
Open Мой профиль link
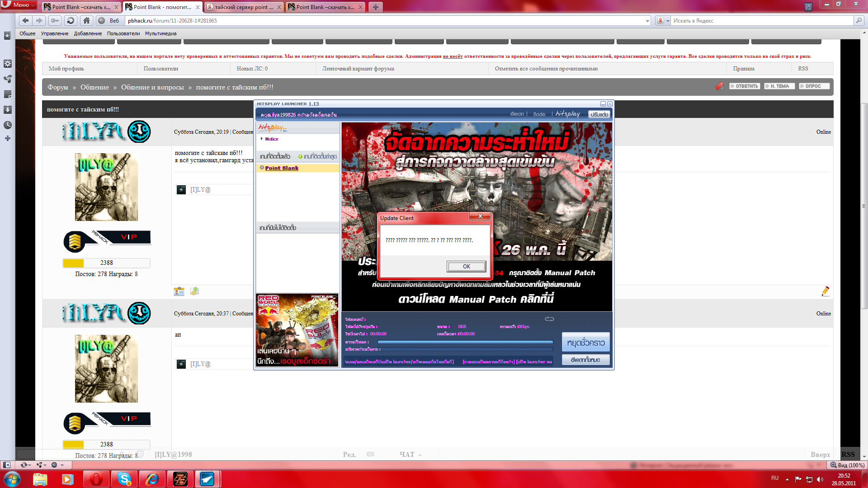pyautogui.click(x=66, y=69)
